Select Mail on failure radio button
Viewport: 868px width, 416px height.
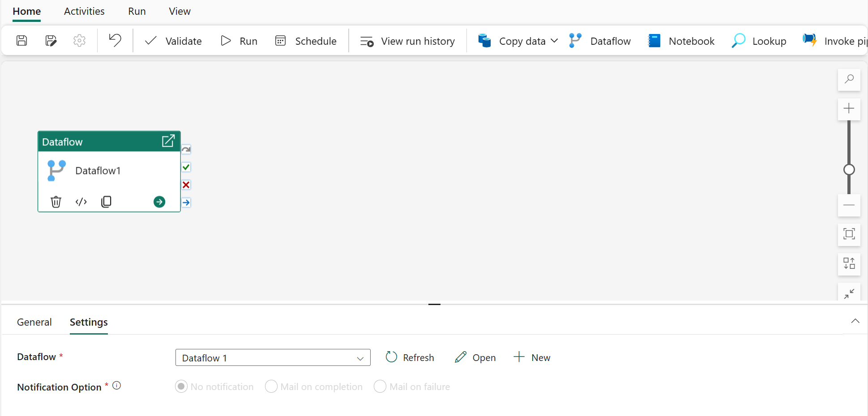point(380,386)
